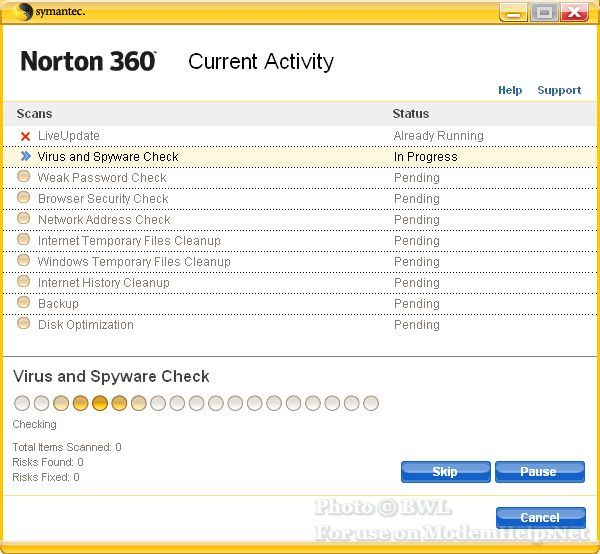Click the pending icon for Internet History Cleanup

23,281
